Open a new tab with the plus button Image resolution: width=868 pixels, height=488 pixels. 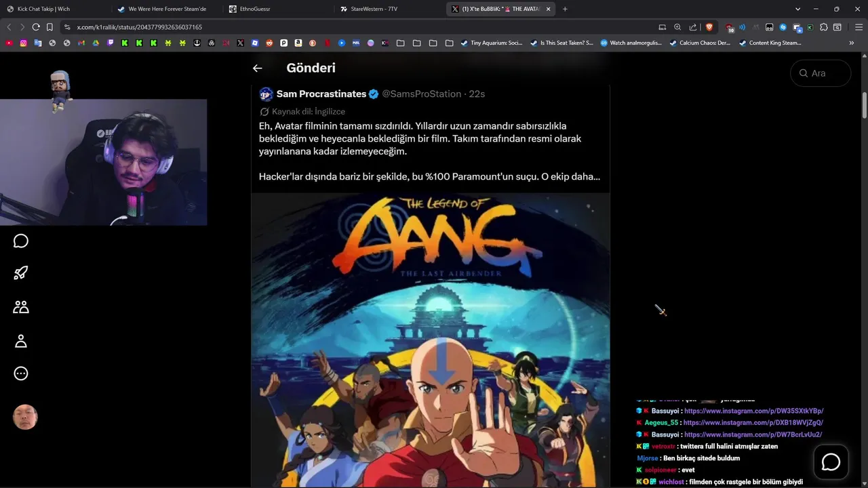click(565, 9)
